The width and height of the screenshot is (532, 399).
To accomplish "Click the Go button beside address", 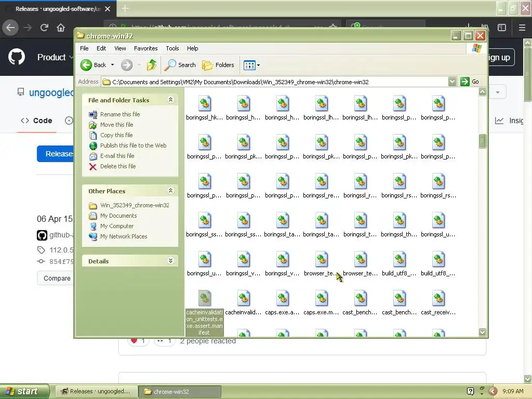I will [470, 82].
